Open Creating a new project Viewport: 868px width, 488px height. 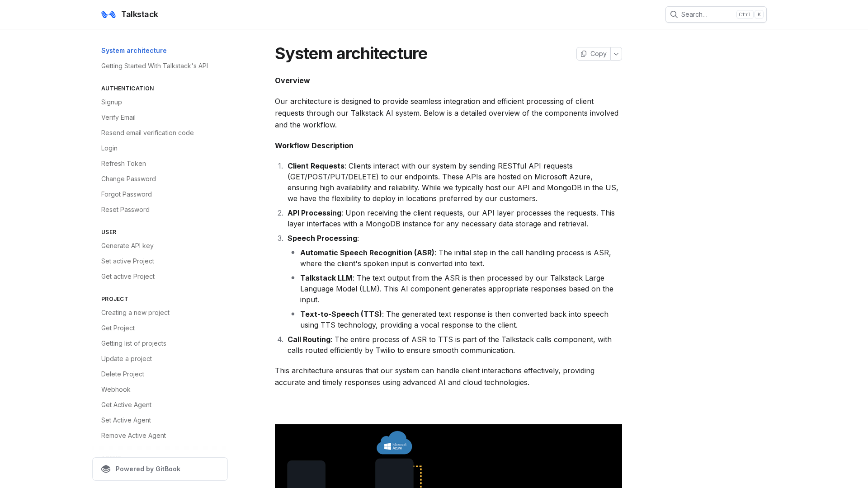click(135, 313)
